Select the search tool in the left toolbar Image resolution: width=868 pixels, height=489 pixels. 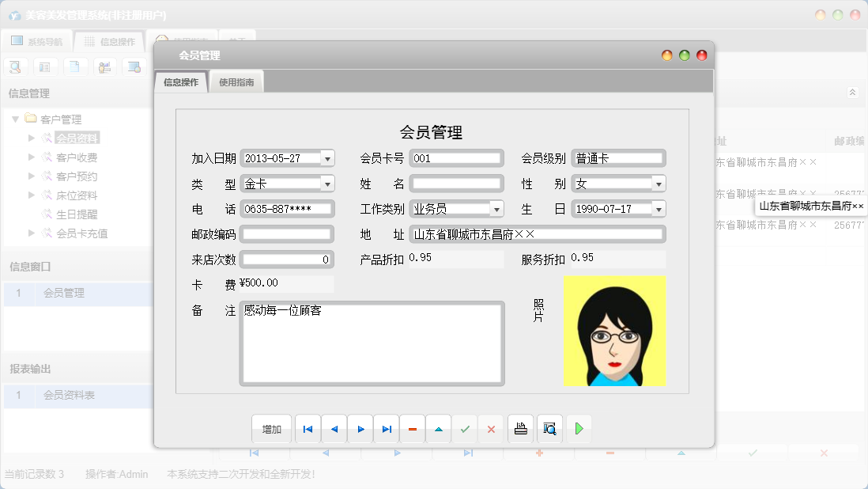(x=15, y=66)
